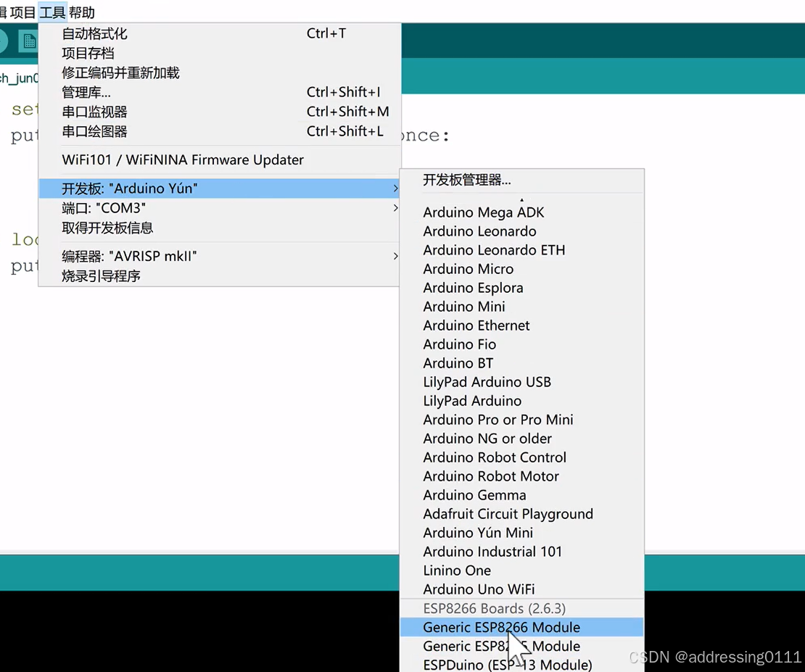Select Arduino Micro board

coord(521,269)
